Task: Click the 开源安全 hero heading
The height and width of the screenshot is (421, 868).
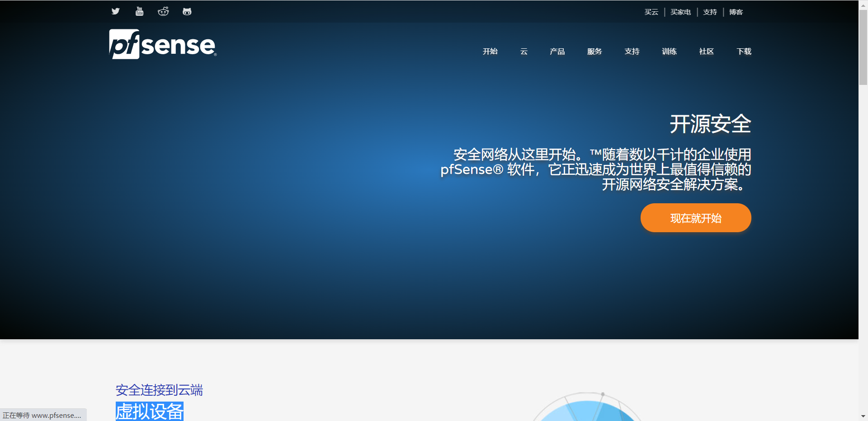Action: 710,124
